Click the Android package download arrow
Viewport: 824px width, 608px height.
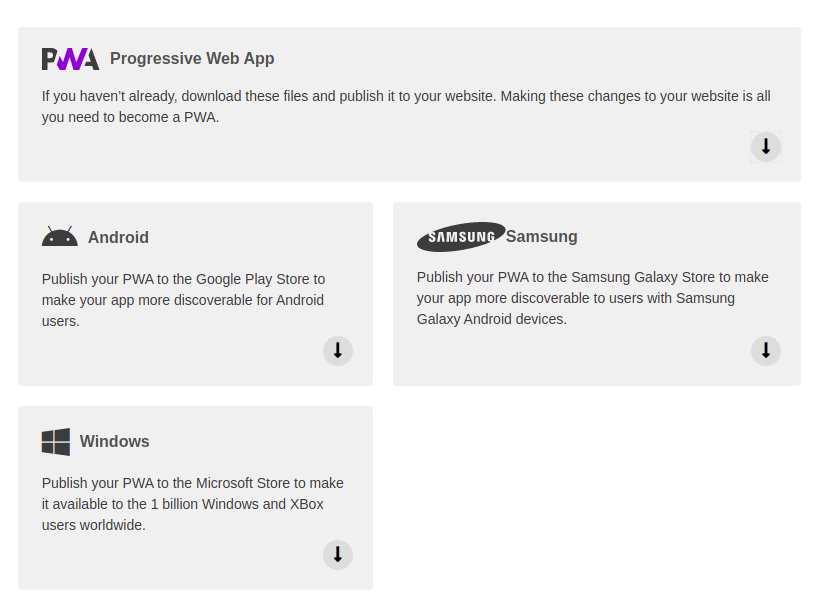[338, 351]
